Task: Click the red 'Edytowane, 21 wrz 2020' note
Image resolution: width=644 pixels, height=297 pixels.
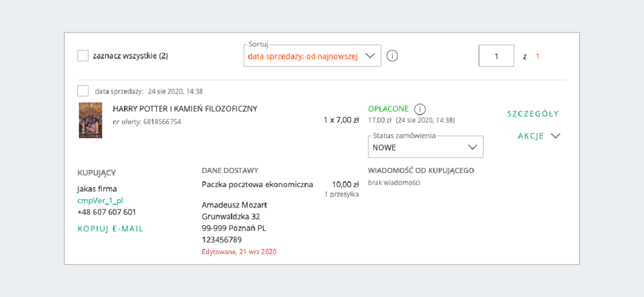Action: click(x=239, y=251)
